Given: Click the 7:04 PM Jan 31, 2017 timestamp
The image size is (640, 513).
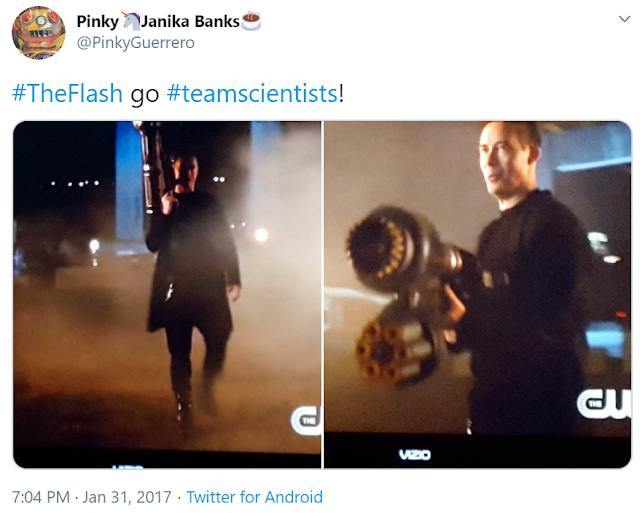Looking at the screenshot, I should [92, 497].
